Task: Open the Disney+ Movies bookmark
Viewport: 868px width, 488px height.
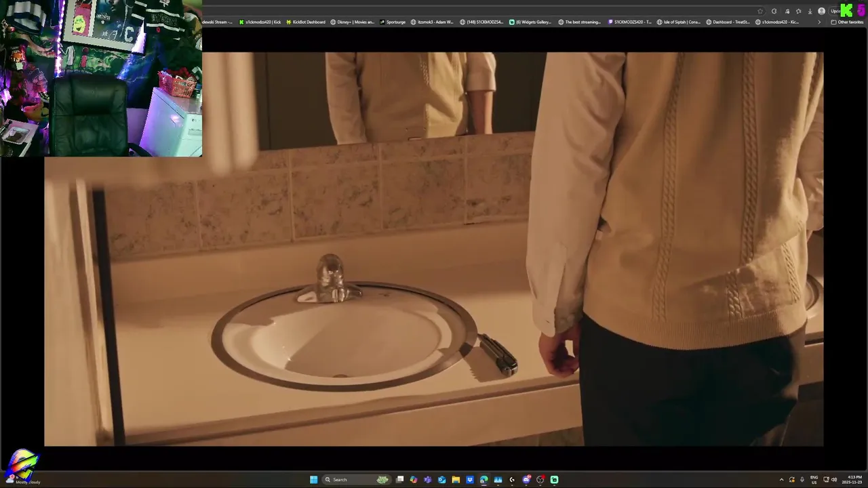Action: pyautogui.click(x=352, y=22)
